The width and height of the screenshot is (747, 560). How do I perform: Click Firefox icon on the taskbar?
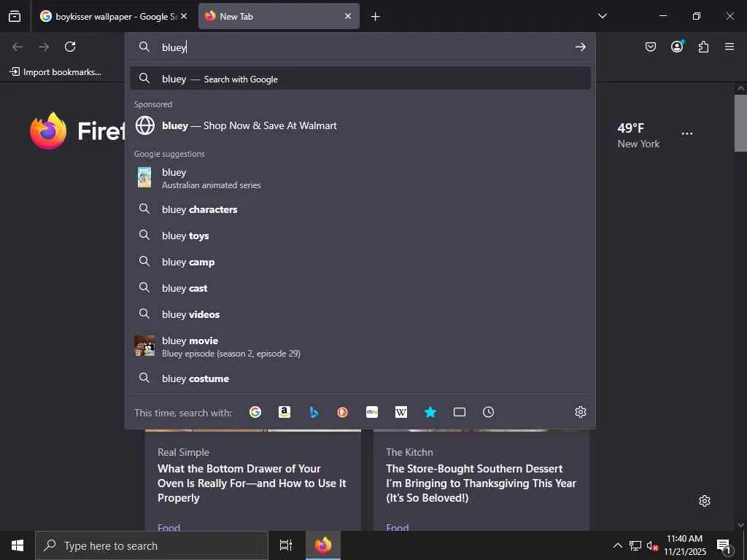[x=323, y=545]
